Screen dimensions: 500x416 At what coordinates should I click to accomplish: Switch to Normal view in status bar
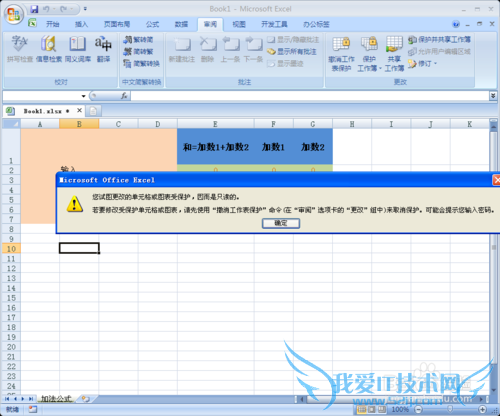coord(361,409)
